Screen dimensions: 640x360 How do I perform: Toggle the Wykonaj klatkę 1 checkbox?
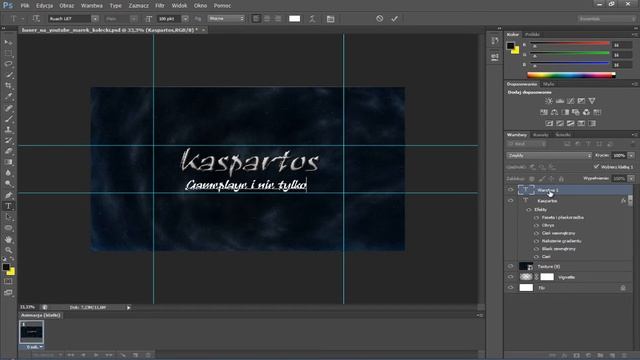click(x=596, y=167)
